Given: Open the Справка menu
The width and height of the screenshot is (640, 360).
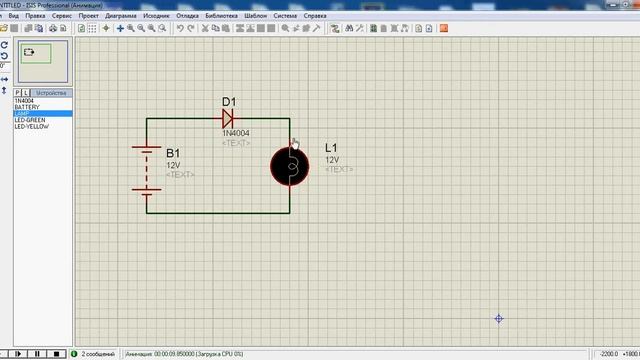Looking at the screenshot, I should click(315, 16).
